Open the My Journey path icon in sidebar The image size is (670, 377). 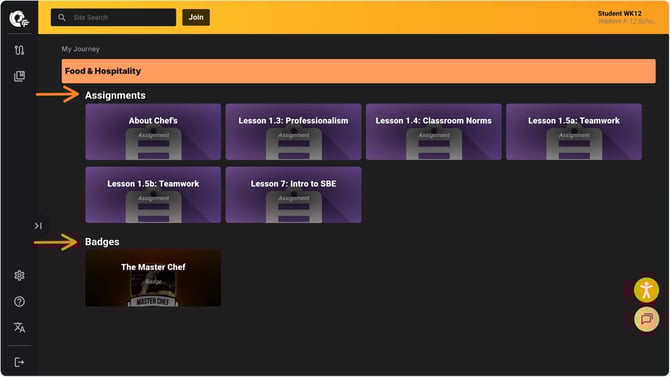tap(19, 50)
